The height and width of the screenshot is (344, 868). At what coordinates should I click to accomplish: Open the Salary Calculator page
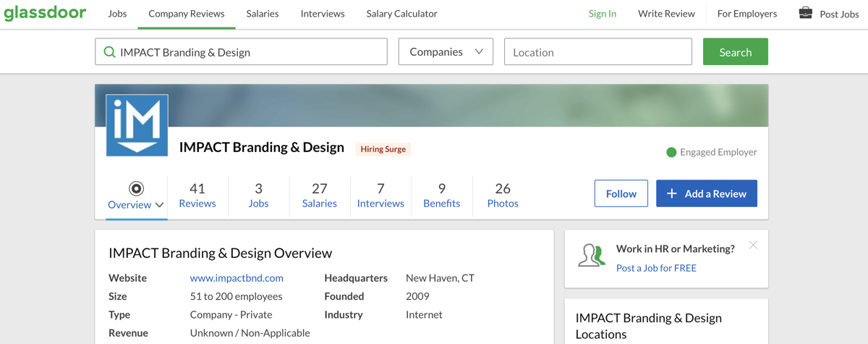[401, 14]
